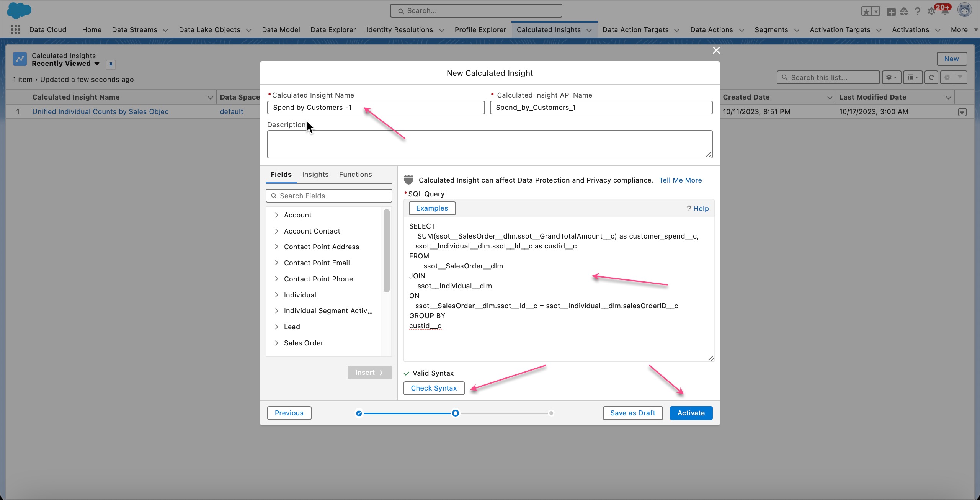Click the Salesforce cloud logo
The height and width of the screenshot is (500, 980).
19,10
